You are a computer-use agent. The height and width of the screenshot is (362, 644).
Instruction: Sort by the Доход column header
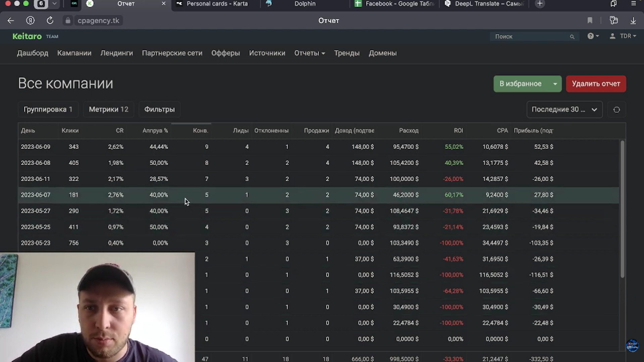(x=355, y=131)
